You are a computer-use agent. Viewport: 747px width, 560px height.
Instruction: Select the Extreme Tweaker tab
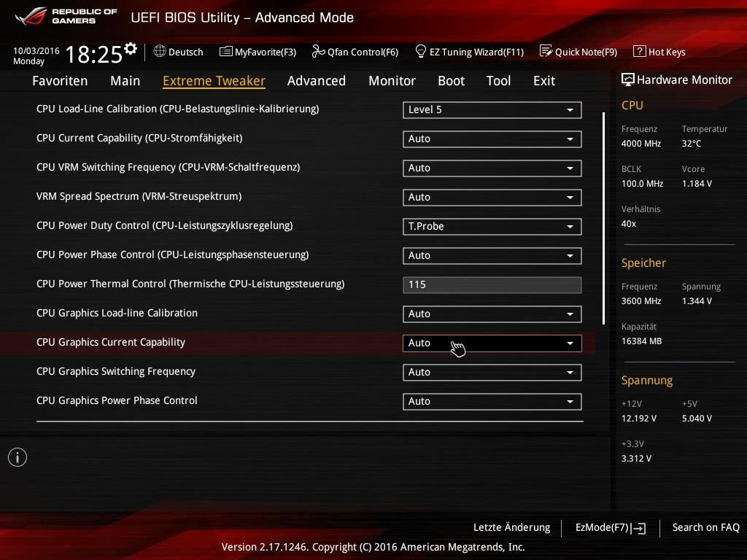coord(214,81)
